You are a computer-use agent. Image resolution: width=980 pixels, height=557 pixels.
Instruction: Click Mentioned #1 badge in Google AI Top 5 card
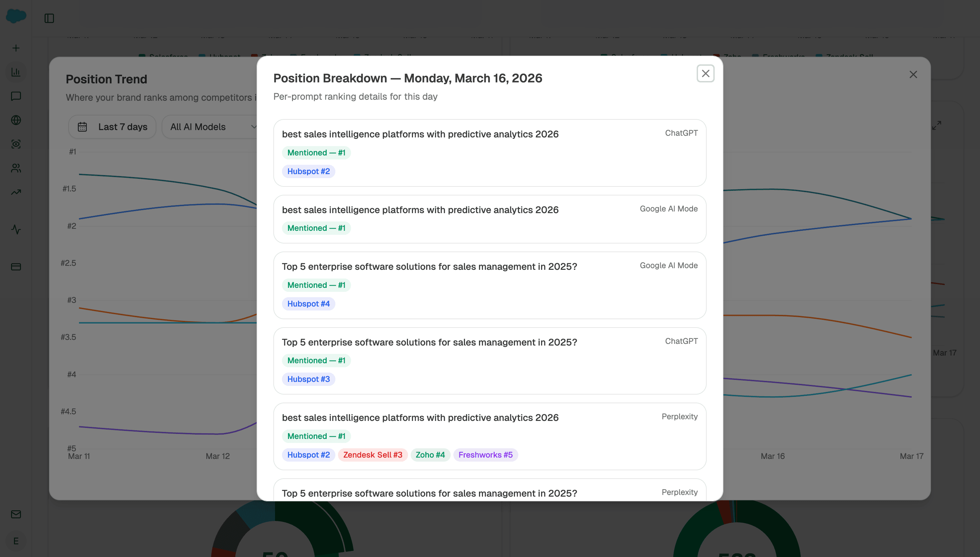[316, 285]
